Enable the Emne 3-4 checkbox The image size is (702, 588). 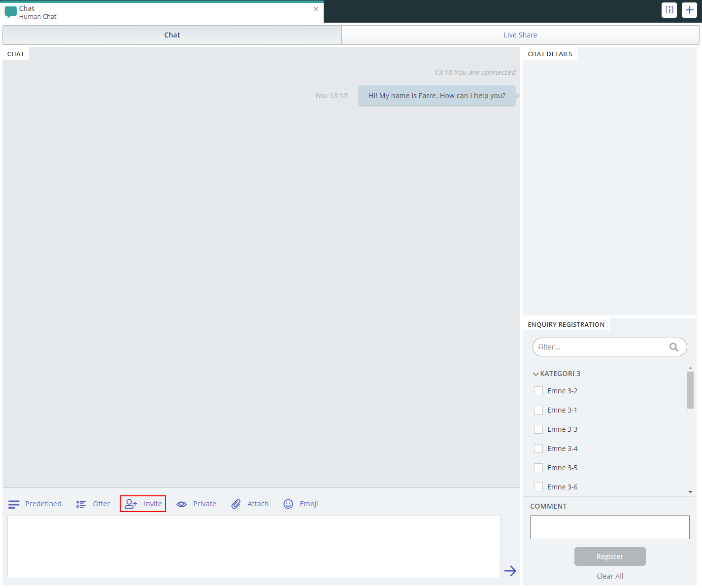click(x=538, y=449)
